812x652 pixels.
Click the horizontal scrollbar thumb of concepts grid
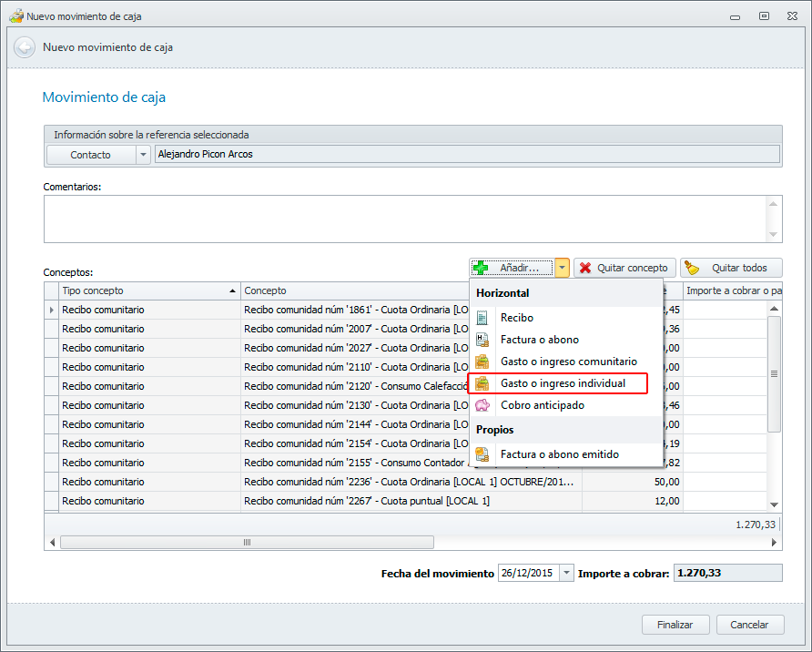pos(247,542)
